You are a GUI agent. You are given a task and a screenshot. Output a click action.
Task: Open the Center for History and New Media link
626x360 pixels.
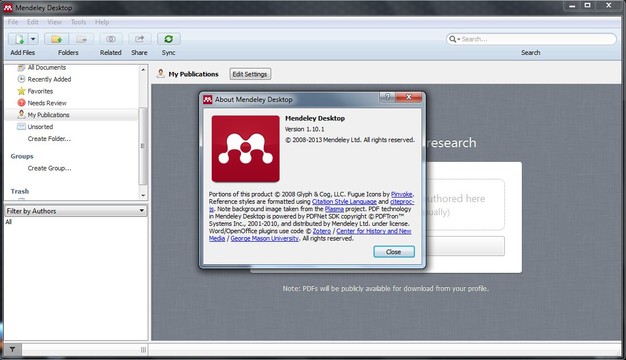coord(374,231)
